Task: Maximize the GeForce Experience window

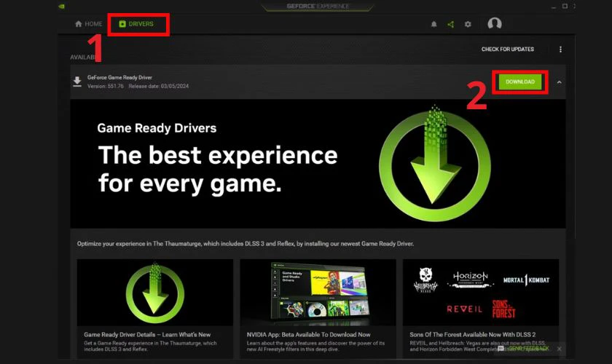Action: point(565,7)
